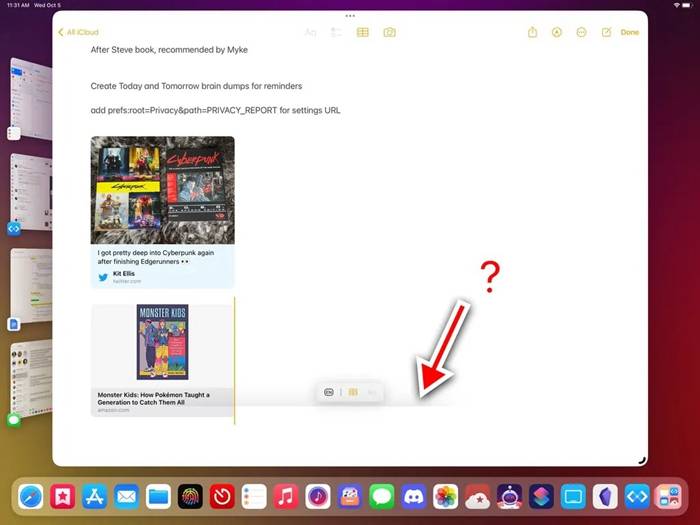
Task: Open the red cloud star app in dock
Action: [x=477, y=496]
